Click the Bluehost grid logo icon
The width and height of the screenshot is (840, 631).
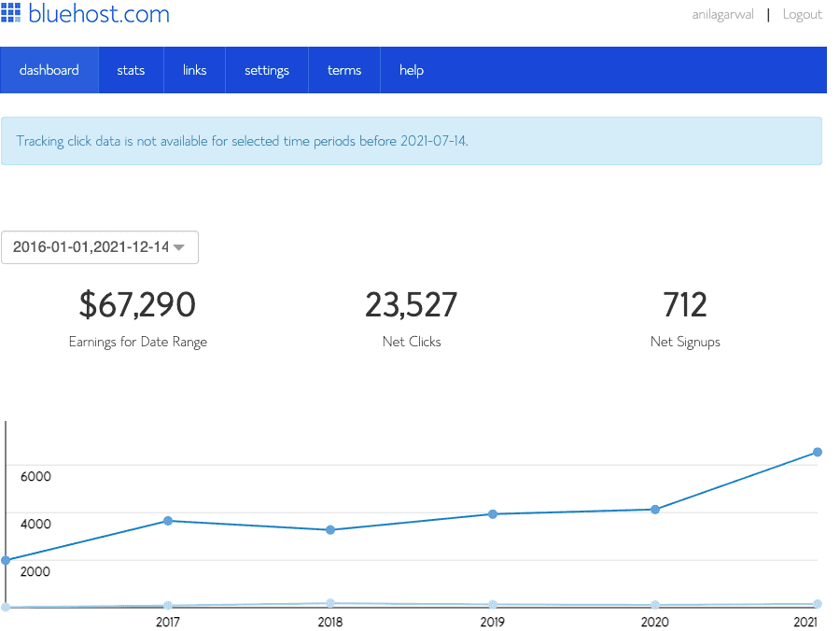click(x=10, y=13)
